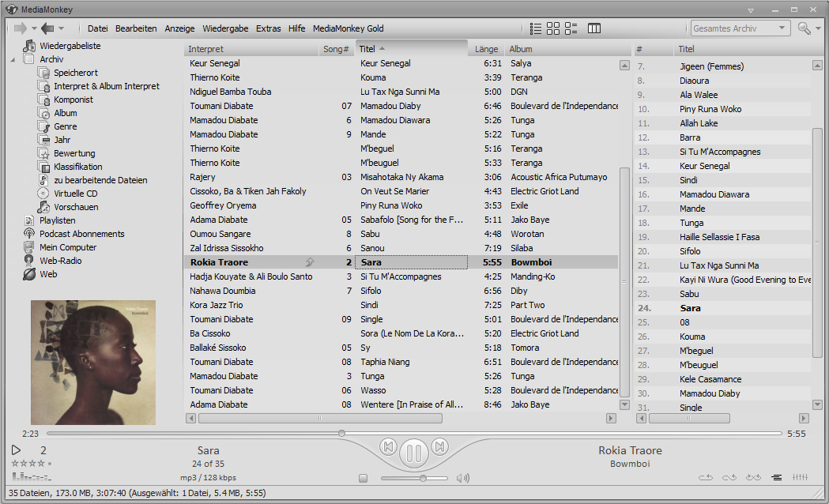Skip to the previous track
Image resolution: width=829 pixels, height=504 pixels.
pos(388,447)
